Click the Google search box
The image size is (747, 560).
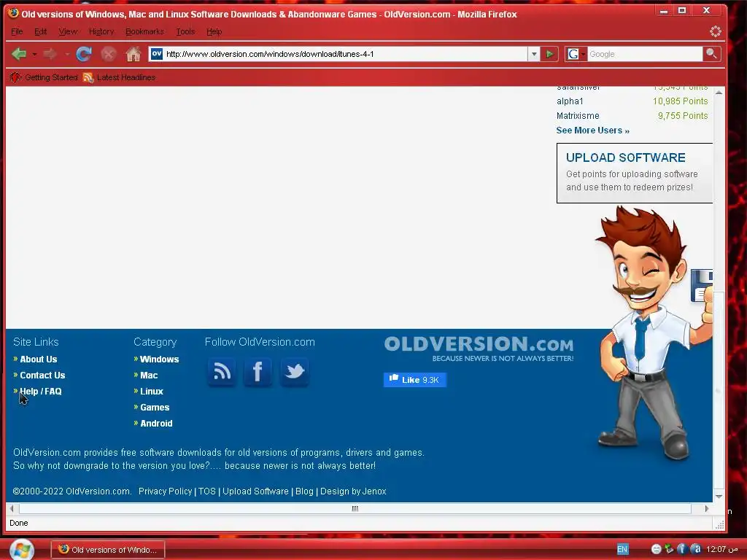point(645,54)
